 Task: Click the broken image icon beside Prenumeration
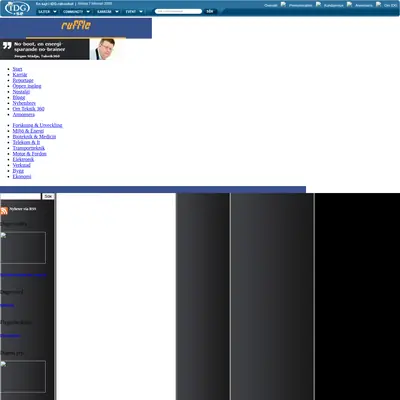pos(283,4)
